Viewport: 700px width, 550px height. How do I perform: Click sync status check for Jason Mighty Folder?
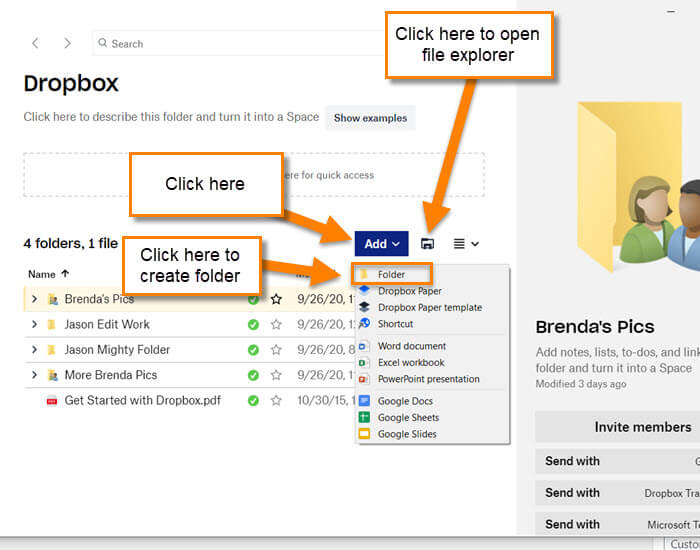point(253,350)
